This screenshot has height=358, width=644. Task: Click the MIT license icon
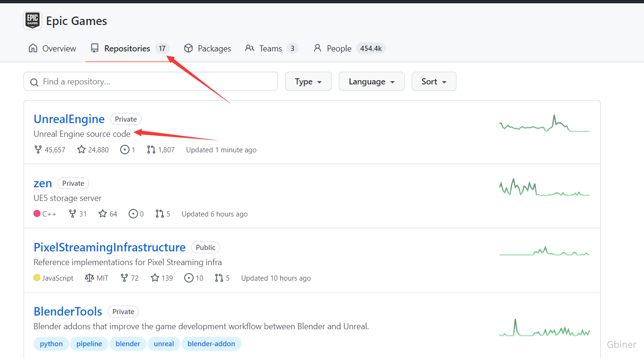pos(90,278)
